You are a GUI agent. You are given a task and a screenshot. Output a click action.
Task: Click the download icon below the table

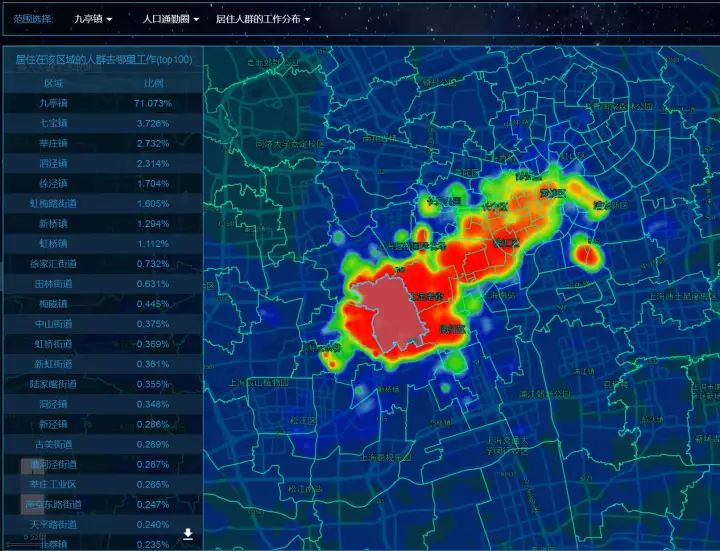(188, 534)
